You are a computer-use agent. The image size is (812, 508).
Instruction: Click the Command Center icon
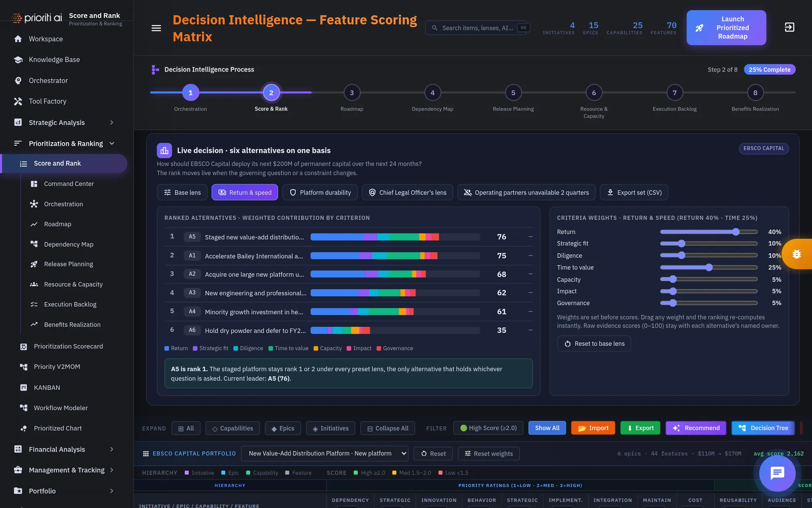(x=34, y=184)
